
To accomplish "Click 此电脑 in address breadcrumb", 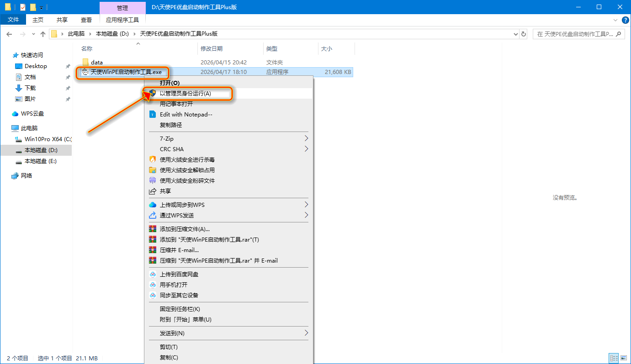I will coord(76,34).
